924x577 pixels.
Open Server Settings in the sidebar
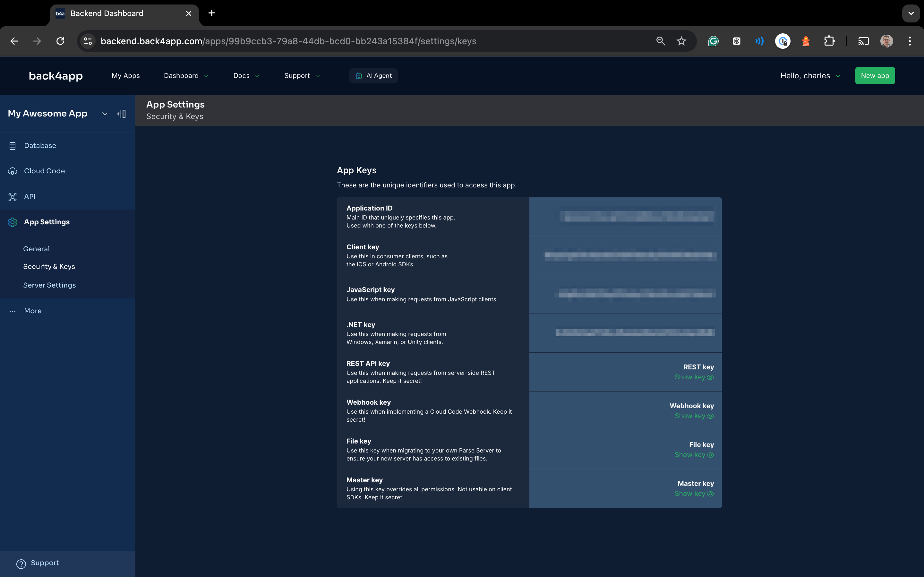pos(49,285)
